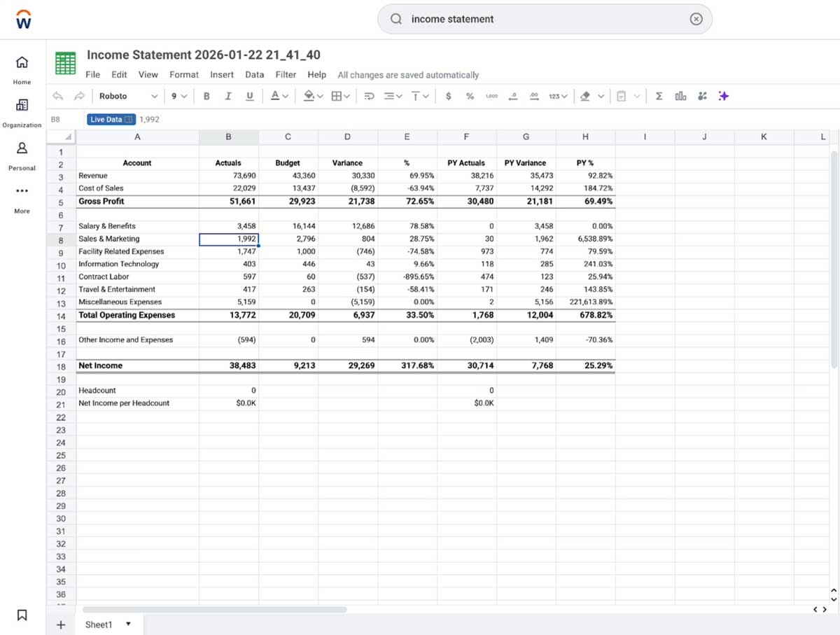840x635 pixels.
Task: Clear the income statement search field
Action: [x=696, y=19]
